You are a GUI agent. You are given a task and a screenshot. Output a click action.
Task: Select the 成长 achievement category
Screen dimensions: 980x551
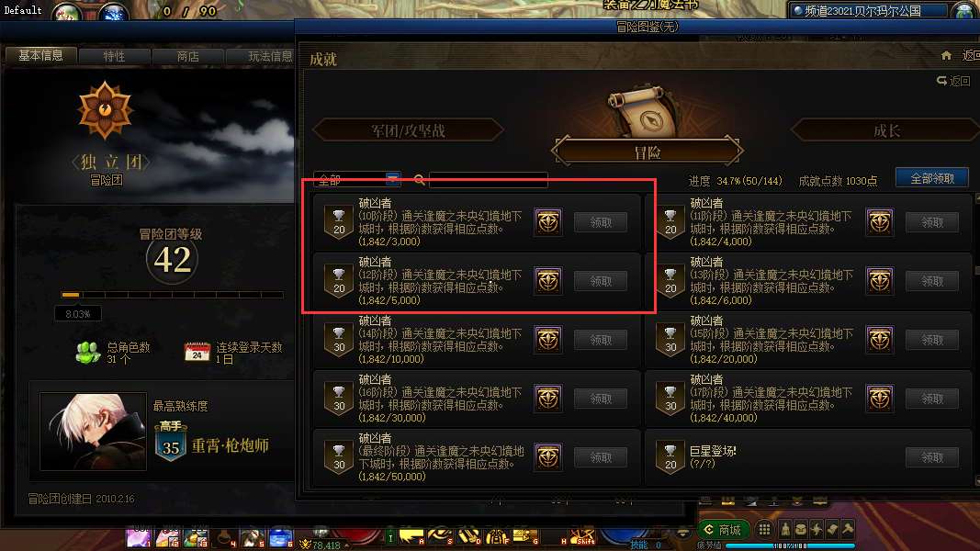coord(886,130)
